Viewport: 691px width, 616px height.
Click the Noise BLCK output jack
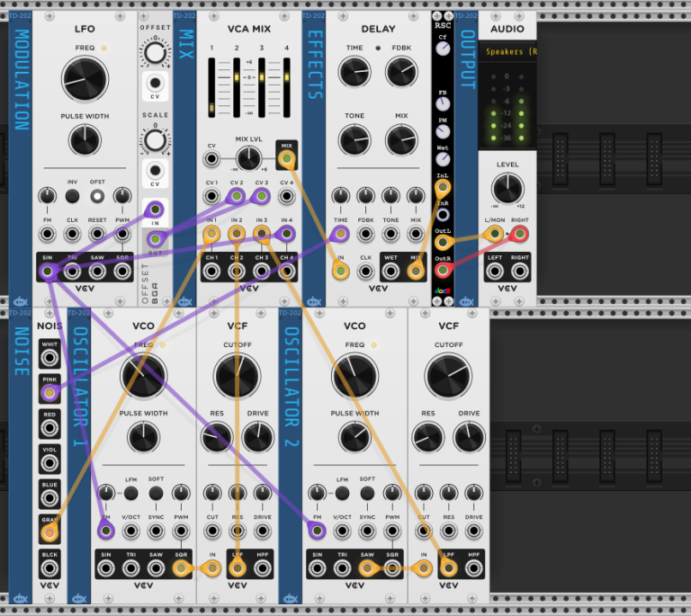[49, 568]
